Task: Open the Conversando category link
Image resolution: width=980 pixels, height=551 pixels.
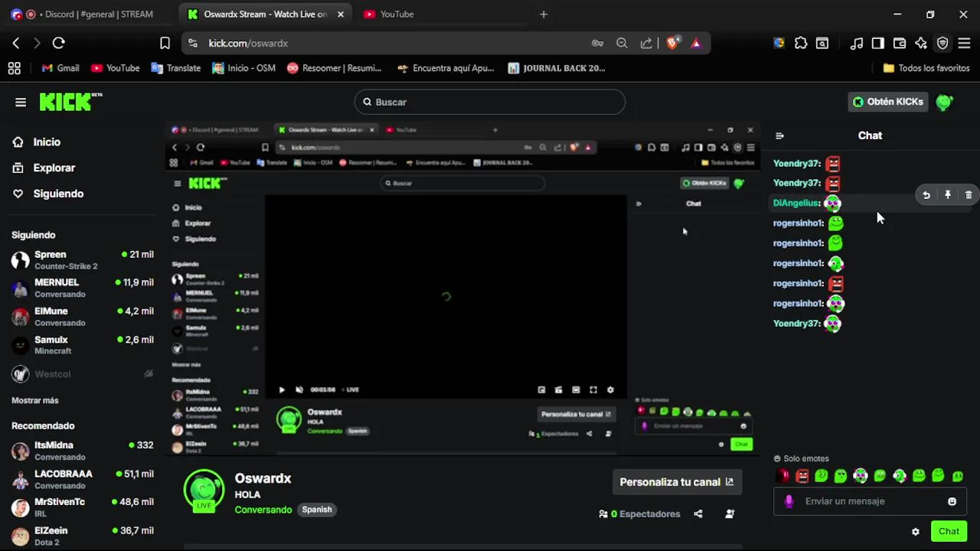Action: 263,510
